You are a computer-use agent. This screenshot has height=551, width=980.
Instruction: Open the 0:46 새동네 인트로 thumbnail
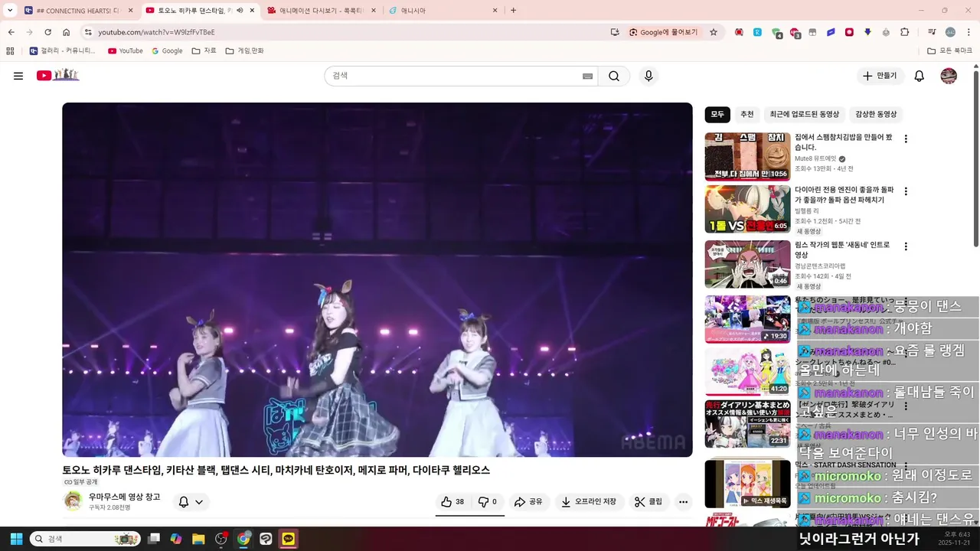tap(747, 264)
